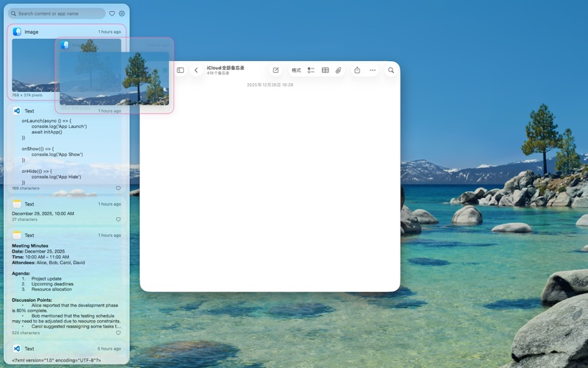Click the "418个备忘录" note count

218,73
